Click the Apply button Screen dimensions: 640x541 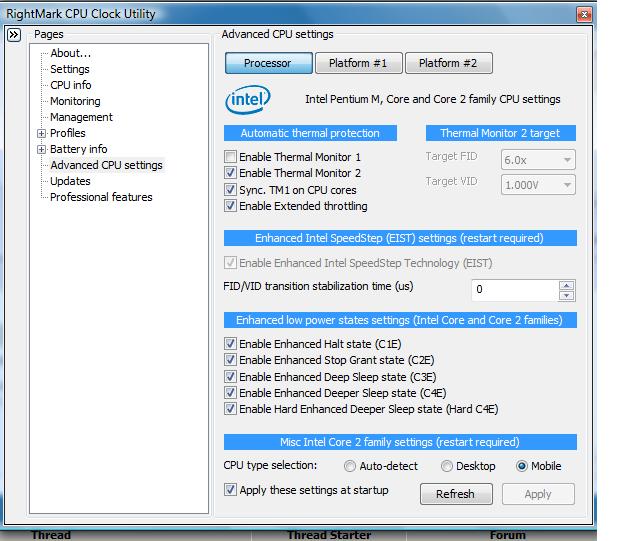538,494
